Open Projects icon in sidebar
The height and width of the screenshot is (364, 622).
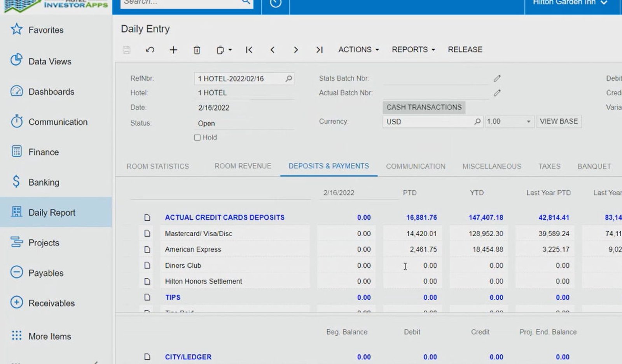point(16,242)
